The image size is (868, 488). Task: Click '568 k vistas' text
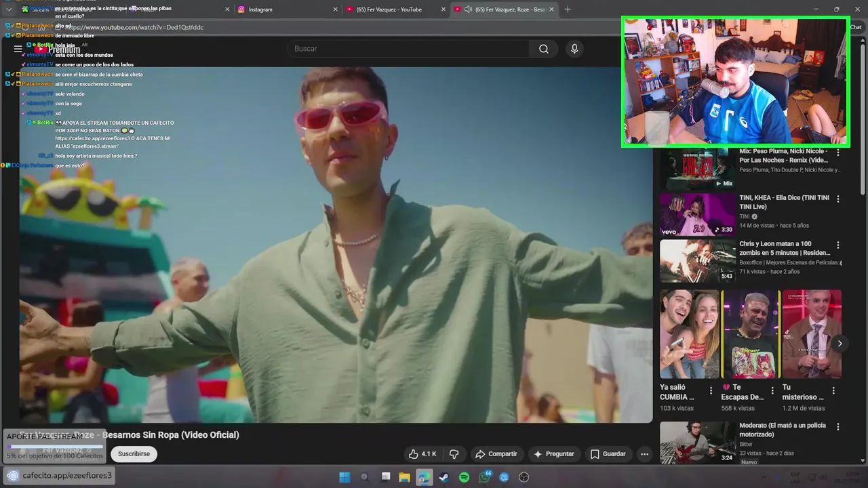click(x=738, y=408)
